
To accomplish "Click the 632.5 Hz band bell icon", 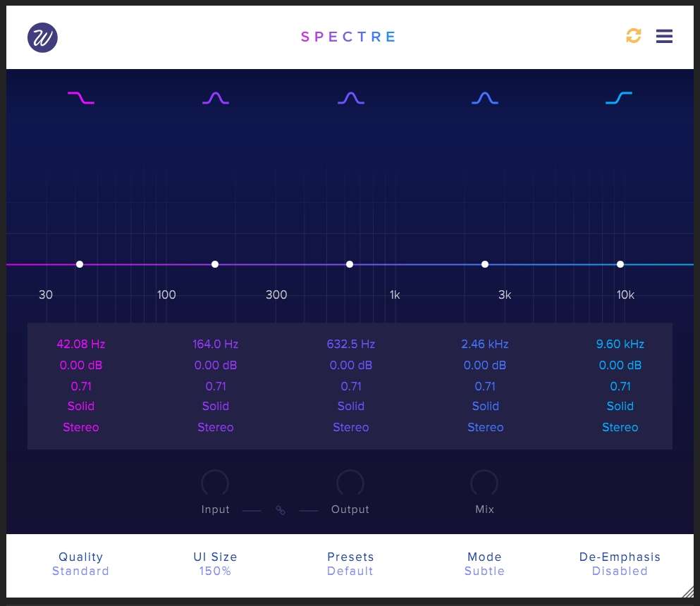I will coord(350,98).
